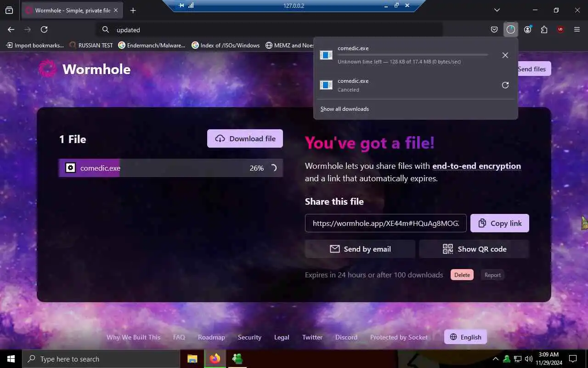The width and height of the screenshot is (588, 368).
Task: Open the Twitter footer link
Action: [x=312, y=337]
